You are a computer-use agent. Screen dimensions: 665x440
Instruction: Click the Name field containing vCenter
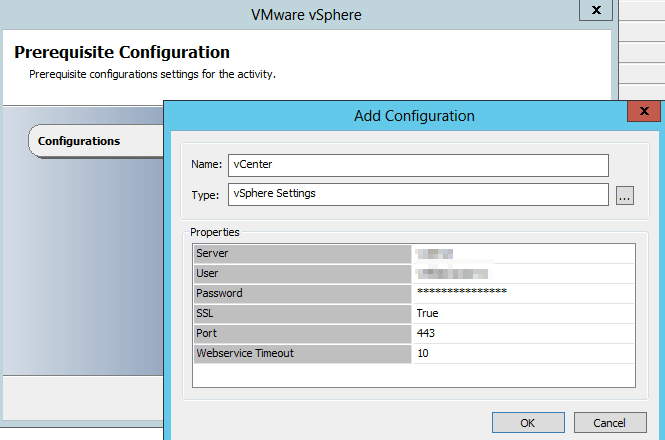(418, 165)
